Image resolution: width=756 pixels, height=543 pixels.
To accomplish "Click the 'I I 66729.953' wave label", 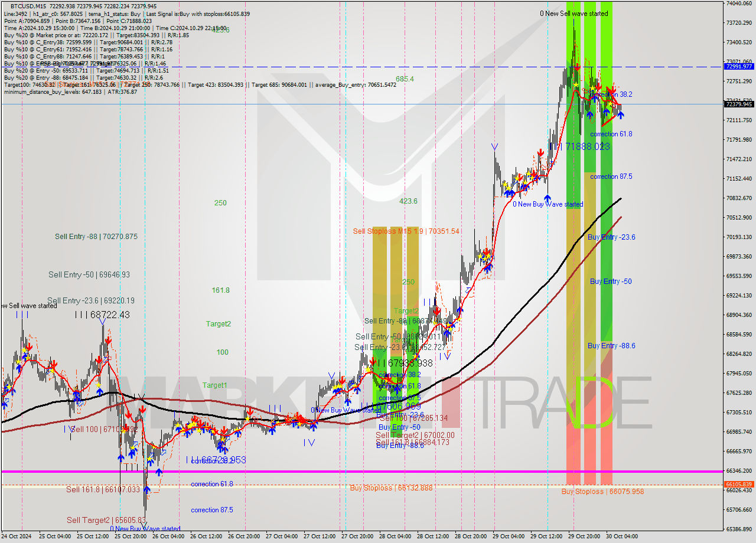I will click(x=216, y=460).
